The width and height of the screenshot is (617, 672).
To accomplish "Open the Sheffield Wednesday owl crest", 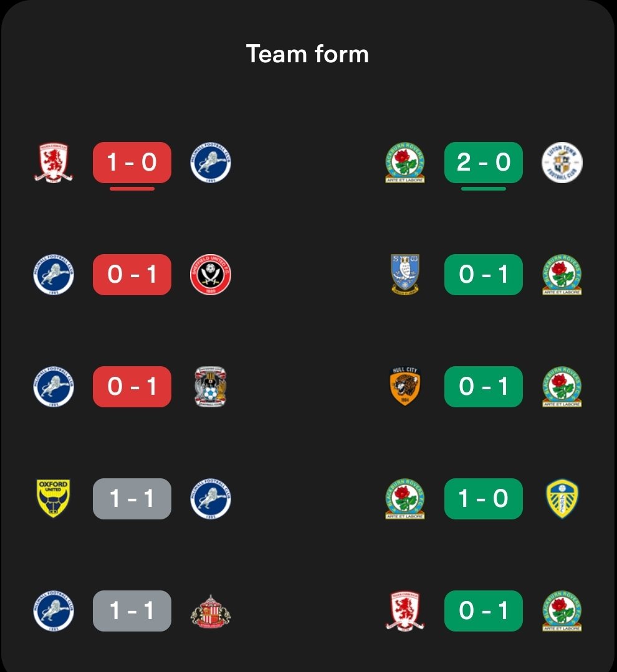I will (x=405, y=275).
